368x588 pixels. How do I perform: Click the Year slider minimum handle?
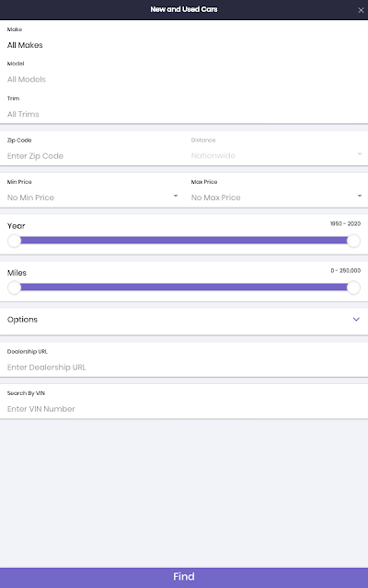click(15, 241)
